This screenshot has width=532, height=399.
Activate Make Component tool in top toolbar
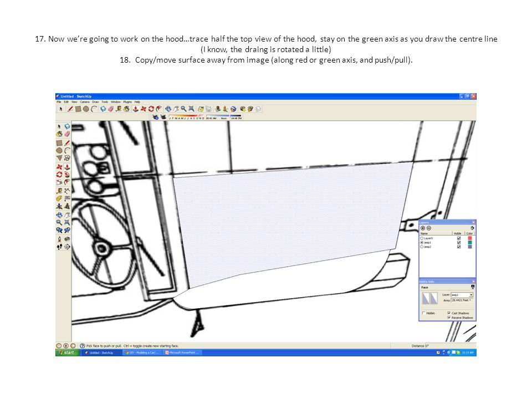(x=103, y=109)
